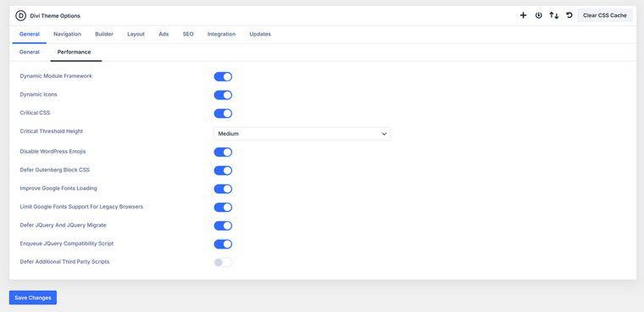Click 'Limit Google Fonts Support For Legacy Browsers' label
Viewport: 644px width, 312px height.
tap(81, 206)
